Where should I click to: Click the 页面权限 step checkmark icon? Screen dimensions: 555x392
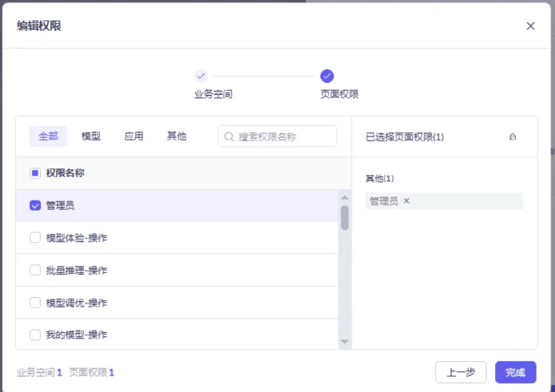pos(326,76)
